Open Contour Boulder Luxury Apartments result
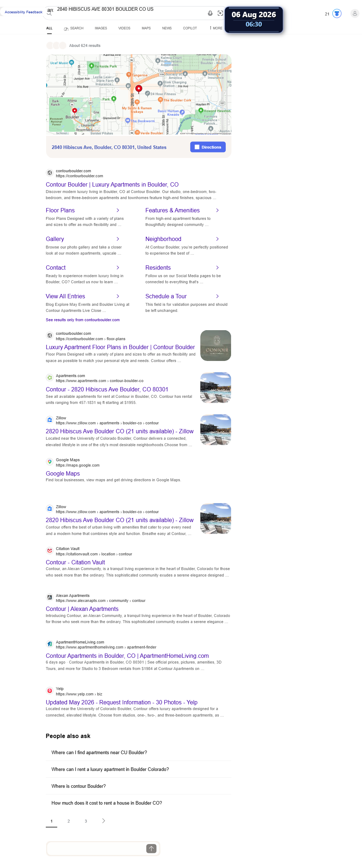Viewport: 362px width, 868px height. click(x=112, y=184)
